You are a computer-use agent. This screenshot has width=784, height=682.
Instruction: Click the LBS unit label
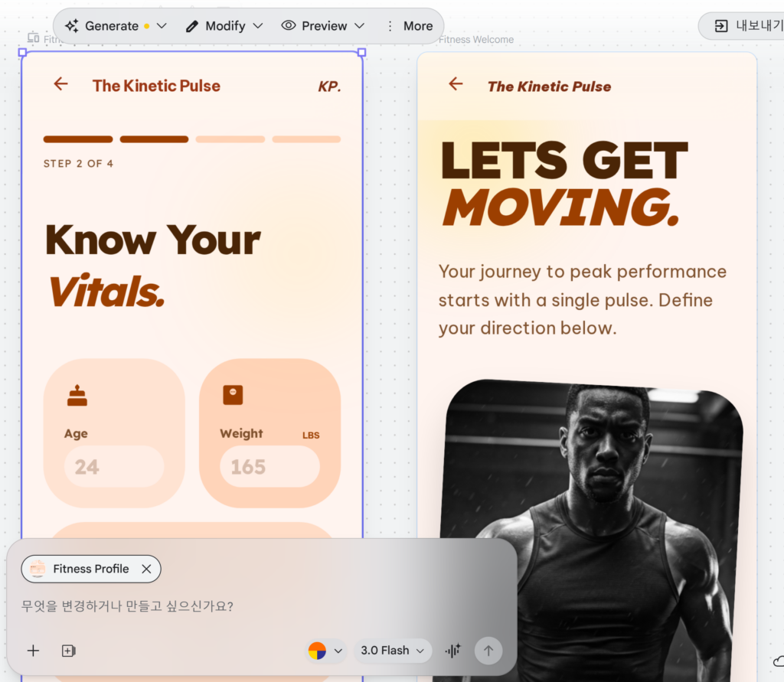pyautogui.click(x=311, y=435)
